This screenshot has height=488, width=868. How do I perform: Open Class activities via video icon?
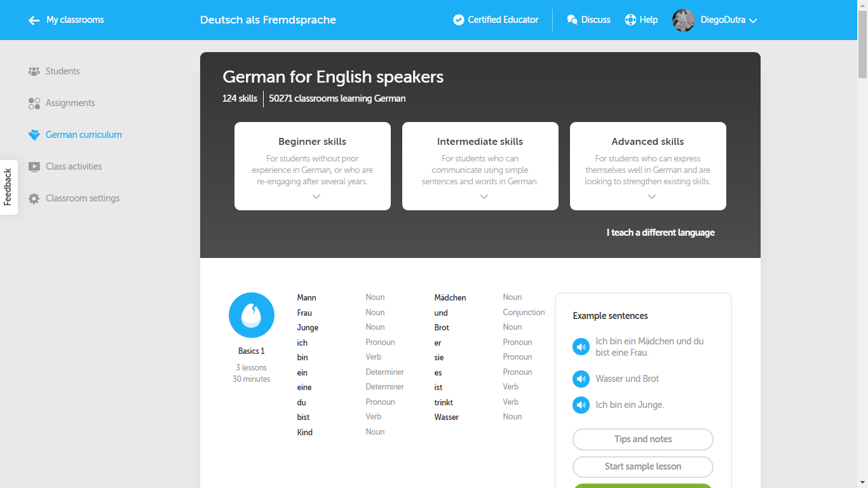pos(34,166)
